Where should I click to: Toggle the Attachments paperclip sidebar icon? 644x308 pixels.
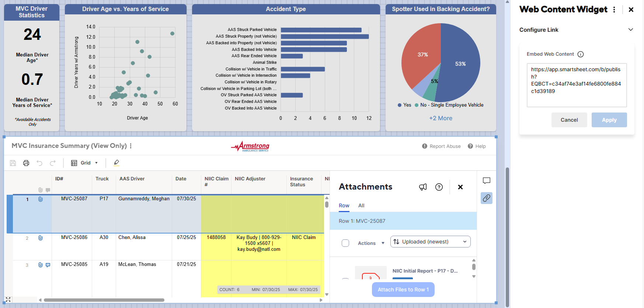tap(487, 198)
